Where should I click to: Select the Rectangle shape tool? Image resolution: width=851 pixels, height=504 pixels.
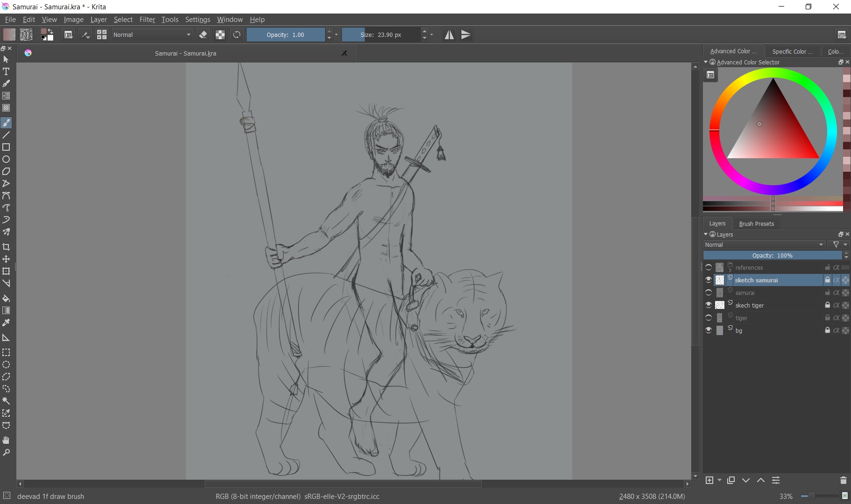pos(6,147)
